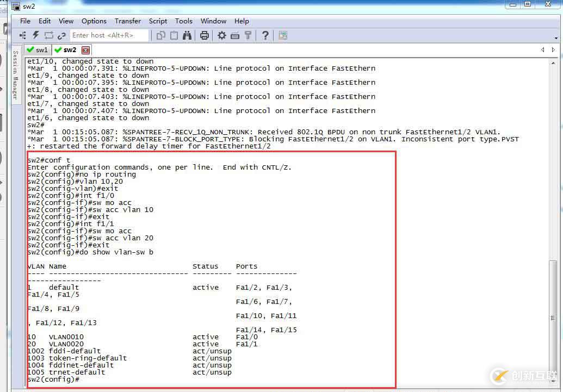Image resolution: width=563 pixels, height=392 pixels.
Task: Open the Help menu
Action: 242,21
